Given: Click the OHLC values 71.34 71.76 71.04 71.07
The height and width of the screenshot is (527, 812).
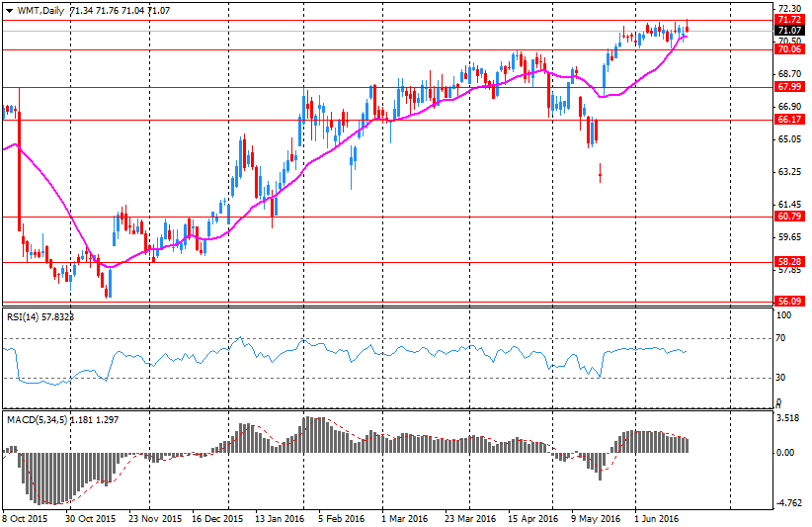Looking at the screenshot, I should tap(120, 10).
